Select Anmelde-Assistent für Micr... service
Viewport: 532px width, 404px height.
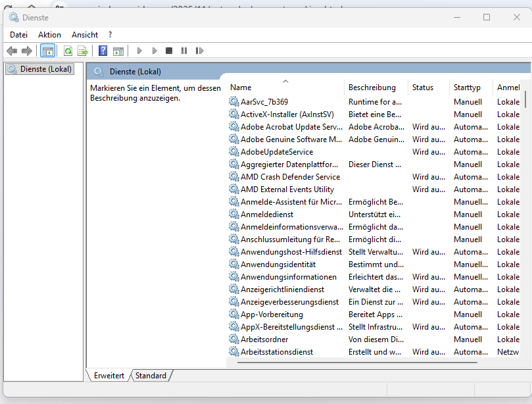(374, 202)
